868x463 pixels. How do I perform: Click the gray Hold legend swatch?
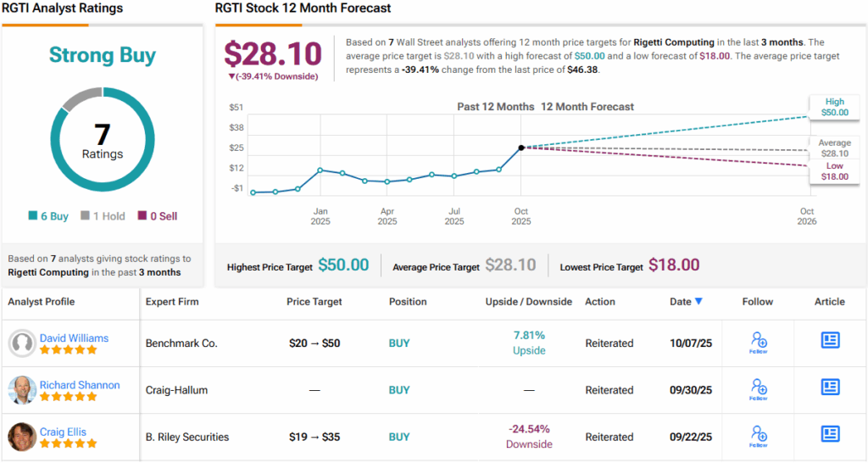click(x=85, y=216)
